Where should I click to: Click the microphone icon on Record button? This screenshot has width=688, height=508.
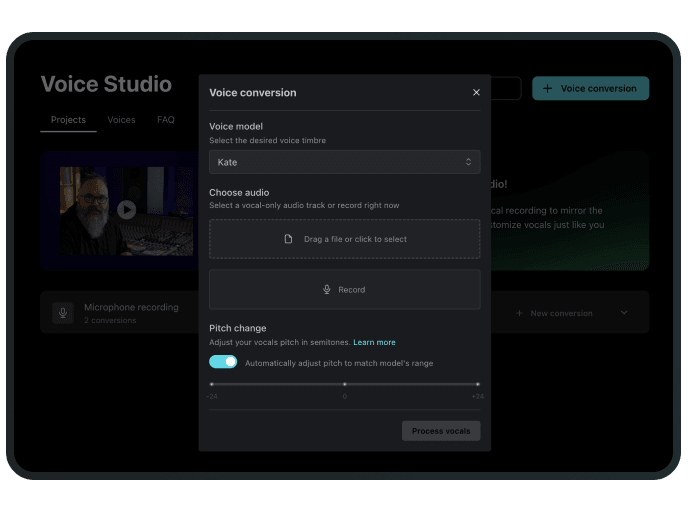(x=326, y=290)
